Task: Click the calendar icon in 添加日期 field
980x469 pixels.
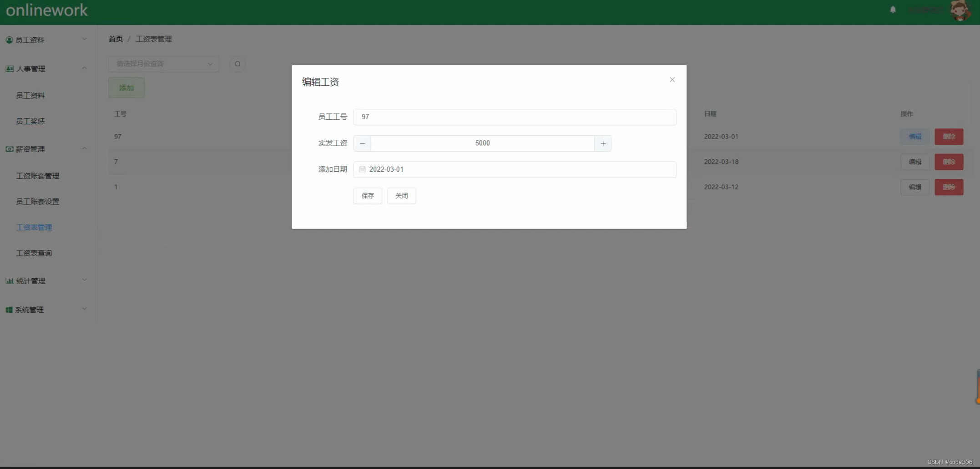Action: pos(362,169)
